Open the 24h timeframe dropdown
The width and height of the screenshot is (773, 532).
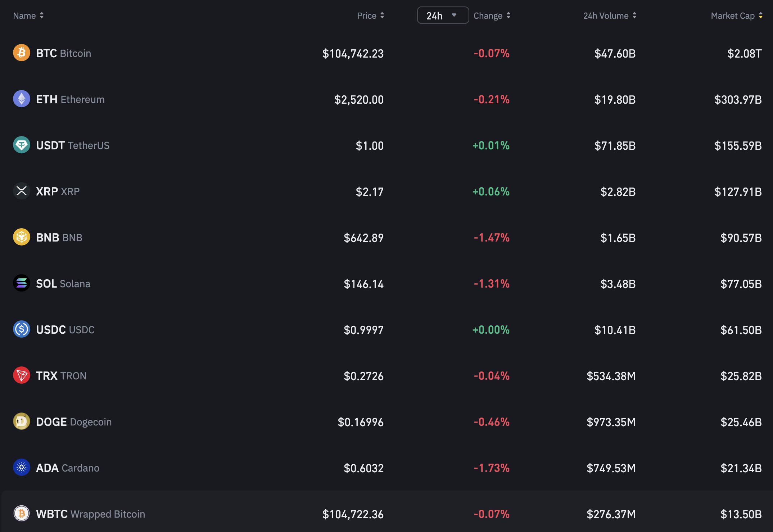443,15
